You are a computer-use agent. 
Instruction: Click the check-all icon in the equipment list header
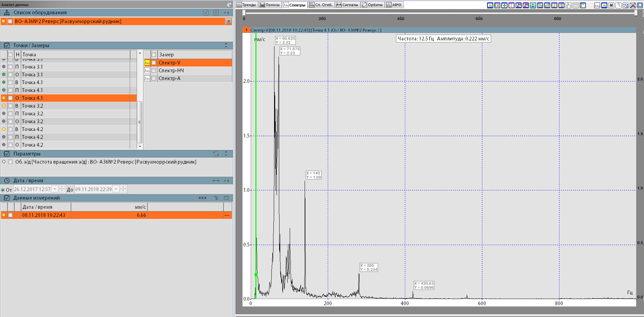206,13
